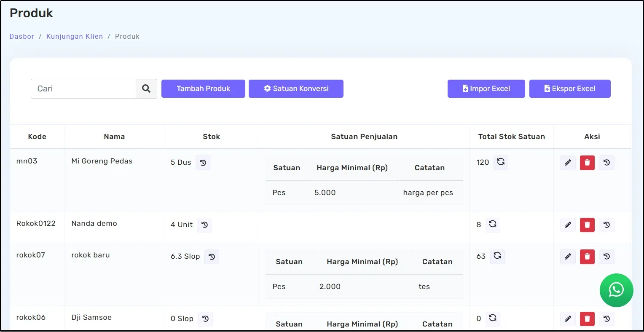The width and height of the screenshot is (644, 332).
Task: View action history for Nanda demo
Action: pos(607,225)
